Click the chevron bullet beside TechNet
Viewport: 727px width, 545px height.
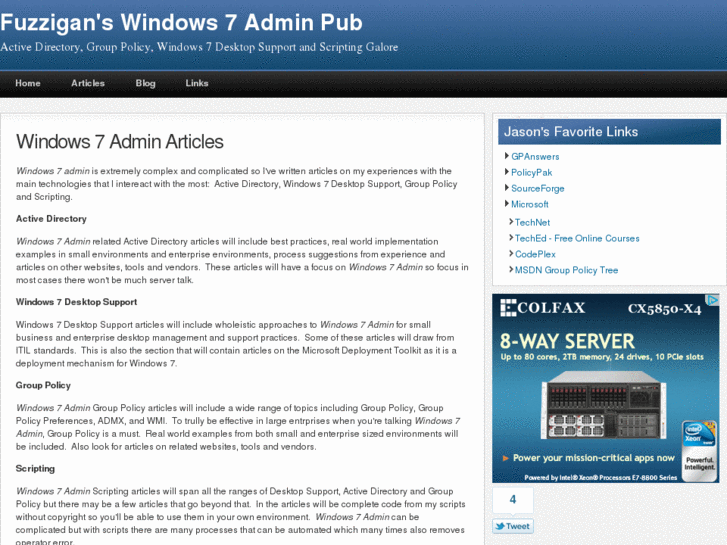click(511, 222)
